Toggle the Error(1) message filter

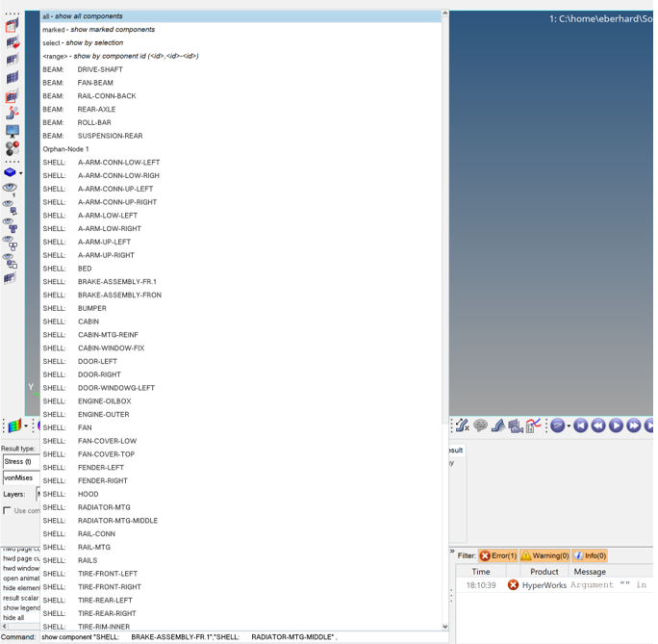point(497,555)
